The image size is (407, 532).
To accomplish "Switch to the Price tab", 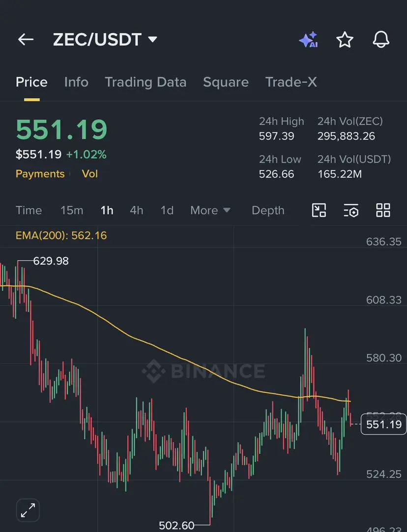I will [x=31, y=82].
